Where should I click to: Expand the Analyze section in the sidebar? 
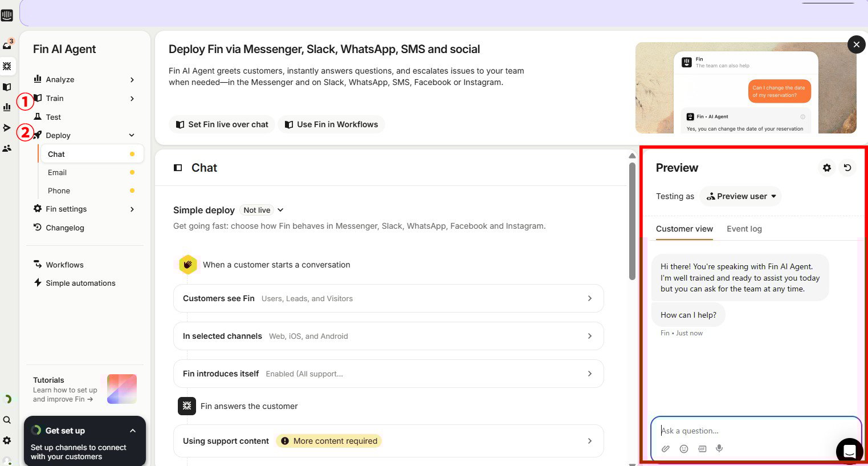[132, 80]
